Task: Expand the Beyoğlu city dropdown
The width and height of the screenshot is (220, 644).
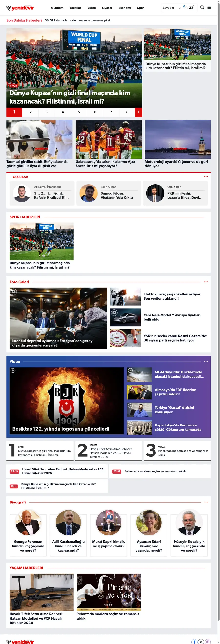Action: click(x=172, y=8)
